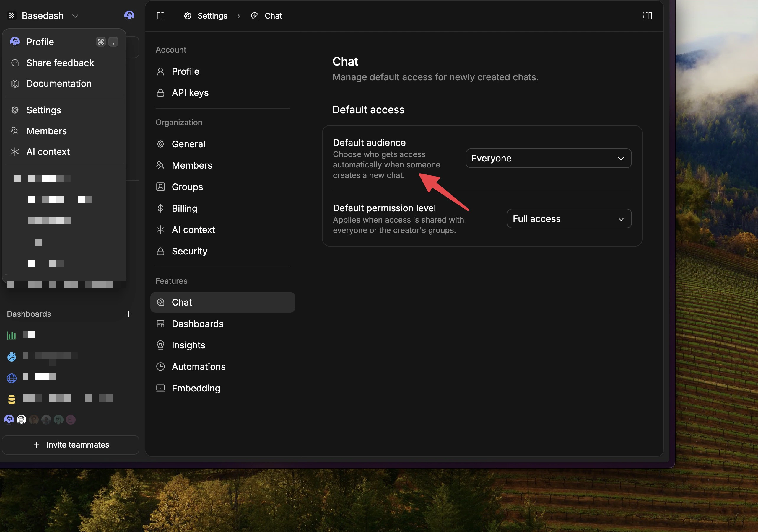Open Automations via the clock icon
The image size is (758, 532).
[x=161, y=366]
